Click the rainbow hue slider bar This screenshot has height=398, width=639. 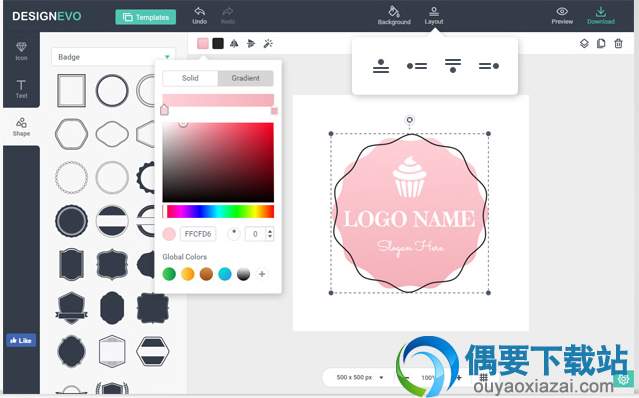(x=218, y=211)
